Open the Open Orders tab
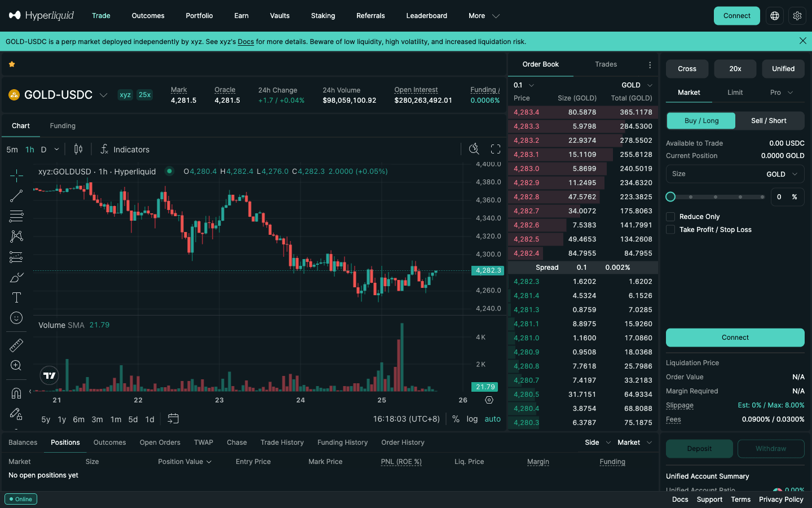 tap(160, 443)
